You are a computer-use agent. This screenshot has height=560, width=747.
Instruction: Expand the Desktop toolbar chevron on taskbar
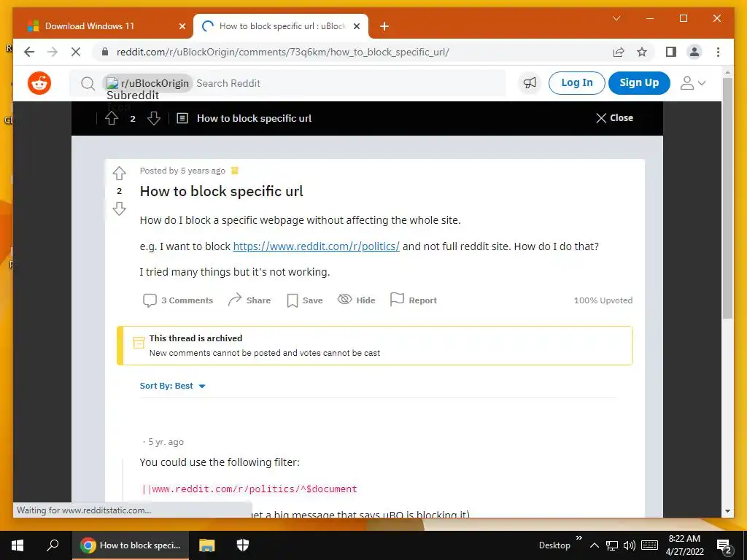(578, 538)
